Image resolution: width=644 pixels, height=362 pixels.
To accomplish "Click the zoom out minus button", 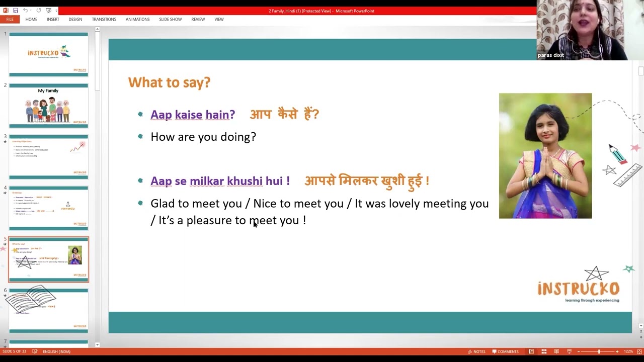I will tap(579, 351).
